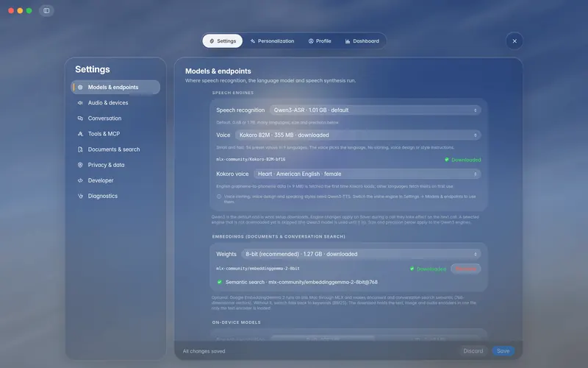
Task: Switch to the Settings tab
Action: coord(223,41)
